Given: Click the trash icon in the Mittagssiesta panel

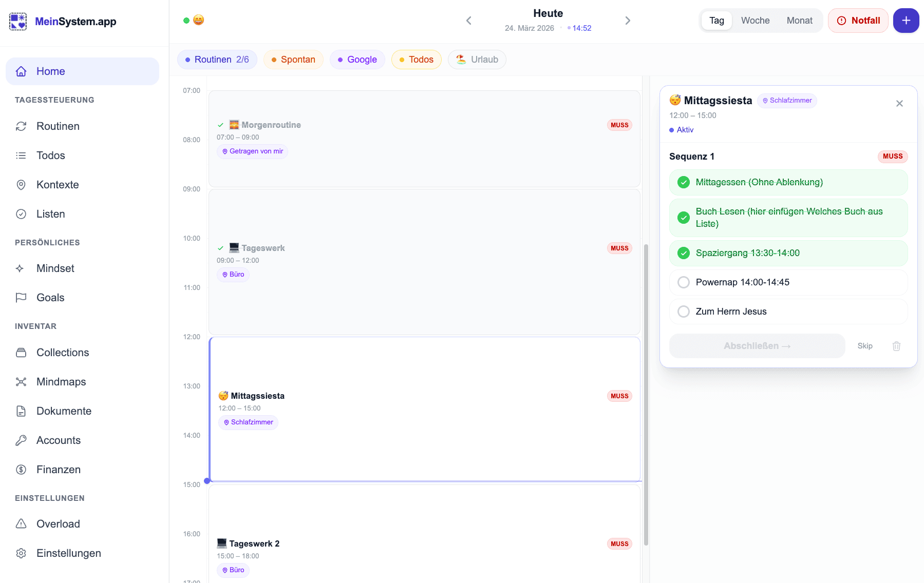Looking at the screenshot, I should [896, 346].
